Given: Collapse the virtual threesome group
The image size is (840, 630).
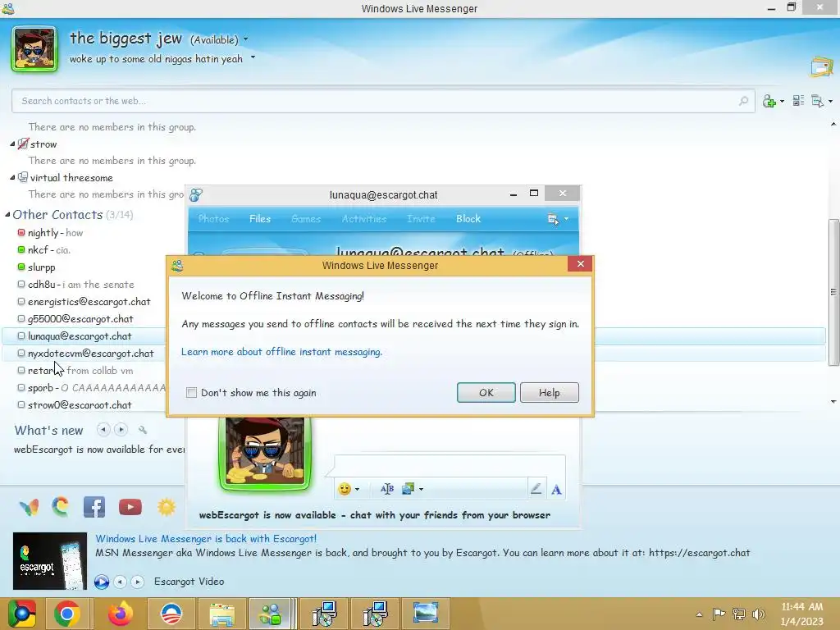Looking at the screenshot, I should 12,178.
